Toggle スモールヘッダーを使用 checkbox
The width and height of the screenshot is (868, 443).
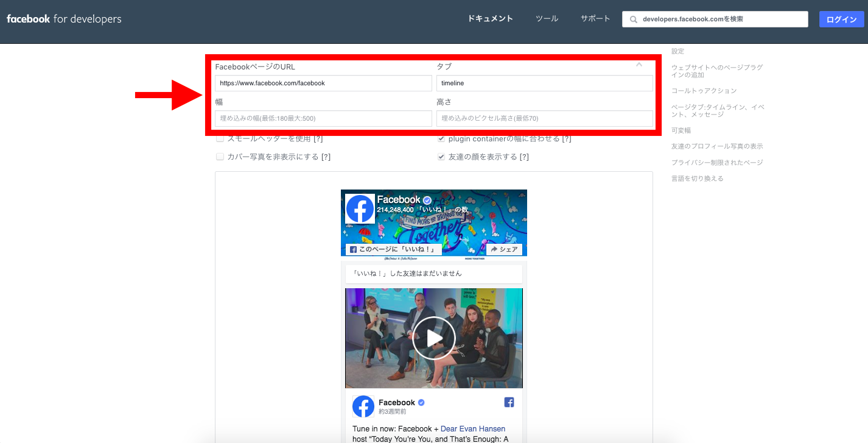pyautogui.click(x=220, y=138)
